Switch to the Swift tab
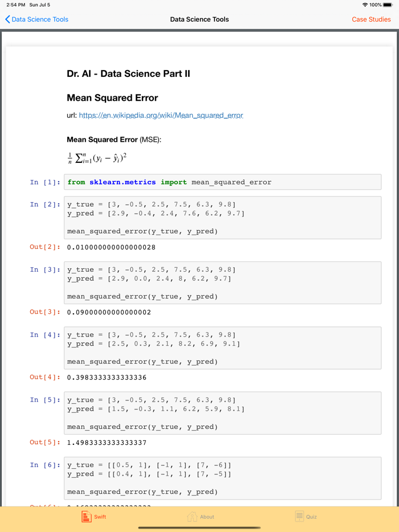This screenshot has width=399, height=532. point(93,516)
